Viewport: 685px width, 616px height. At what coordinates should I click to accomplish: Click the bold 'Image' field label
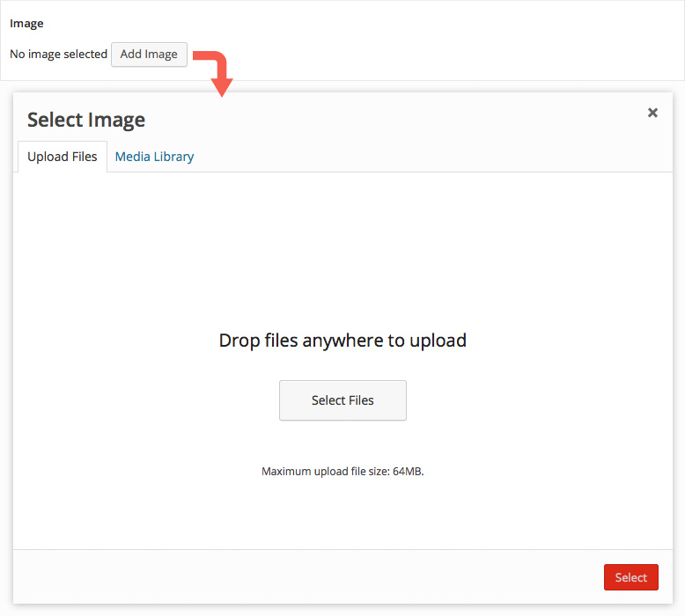(x=26, y=24)
